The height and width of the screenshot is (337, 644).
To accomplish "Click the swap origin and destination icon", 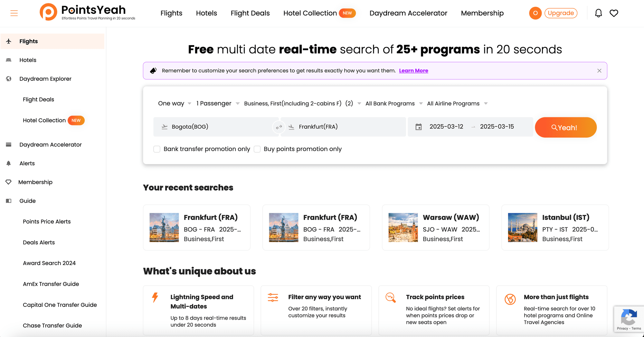I will point(279,127).
